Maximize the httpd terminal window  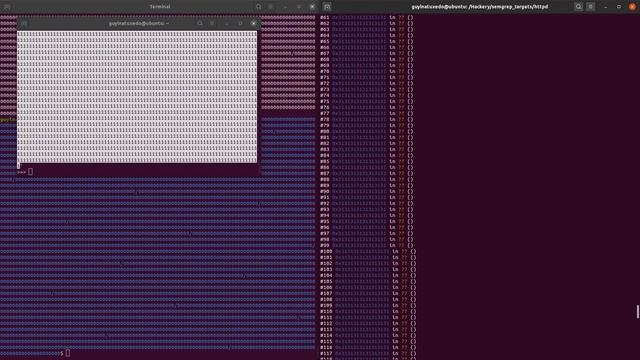[619, 7]
